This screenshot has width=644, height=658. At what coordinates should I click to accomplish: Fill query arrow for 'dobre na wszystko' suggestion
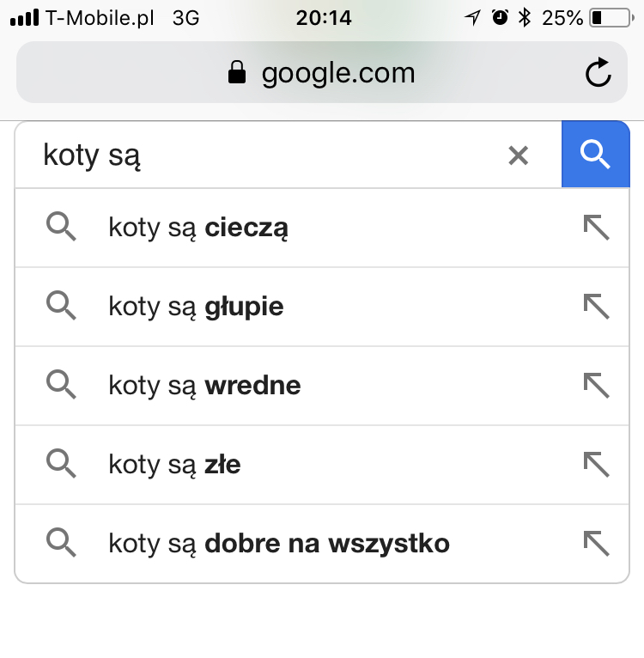click(x=596, y=544)
